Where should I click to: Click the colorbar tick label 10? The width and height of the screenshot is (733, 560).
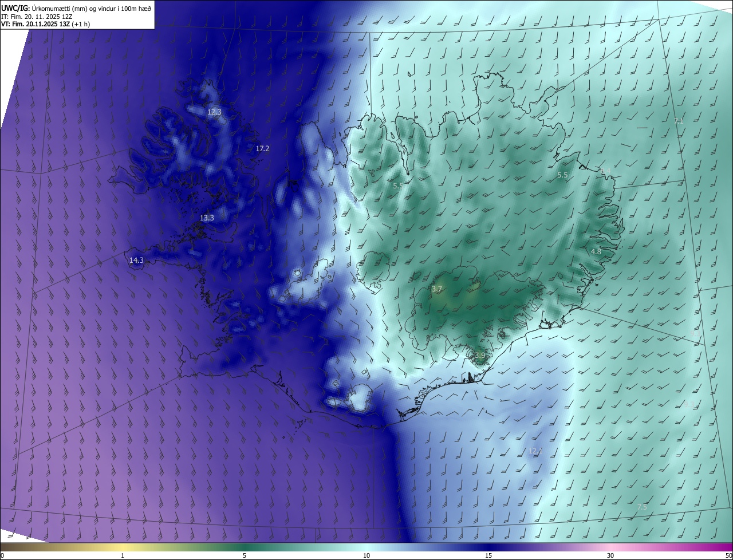coord(366,555)
